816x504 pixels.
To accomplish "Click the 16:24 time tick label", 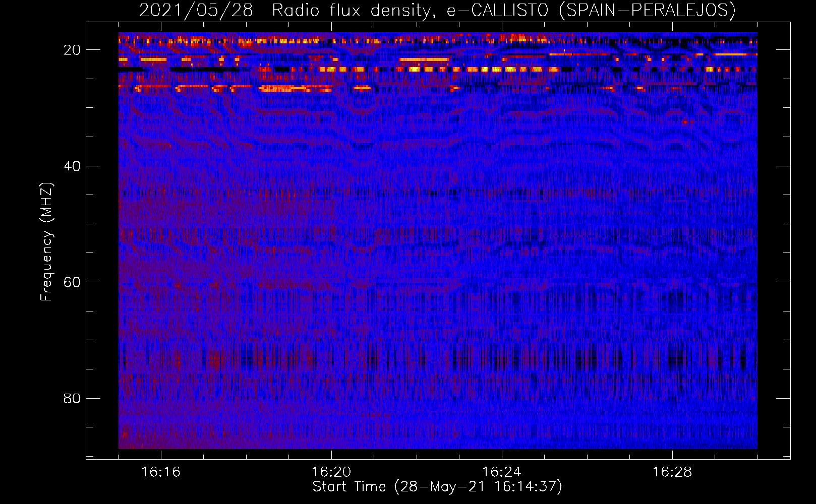I will pyautogui.click(x=502, y=472).
